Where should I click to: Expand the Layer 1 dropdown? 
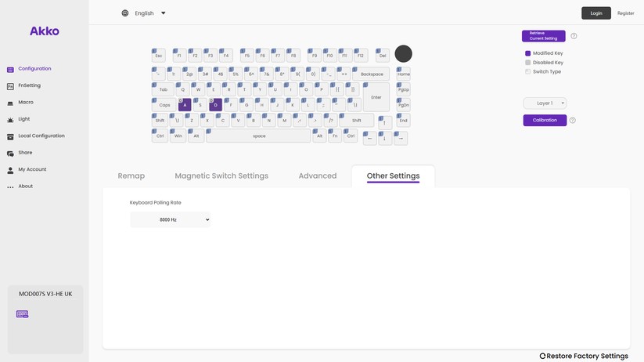pyautogui.click(x=545, y=103)
